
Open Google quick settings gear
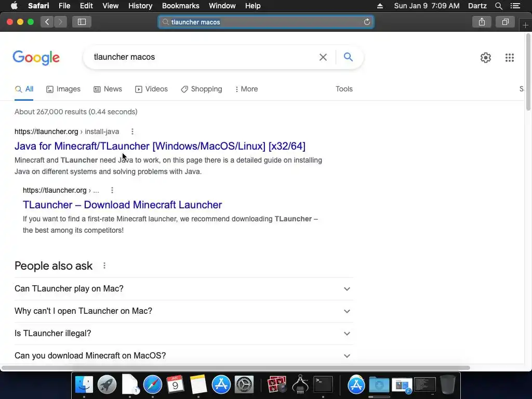pyautogui.click(x=486, y=58)
